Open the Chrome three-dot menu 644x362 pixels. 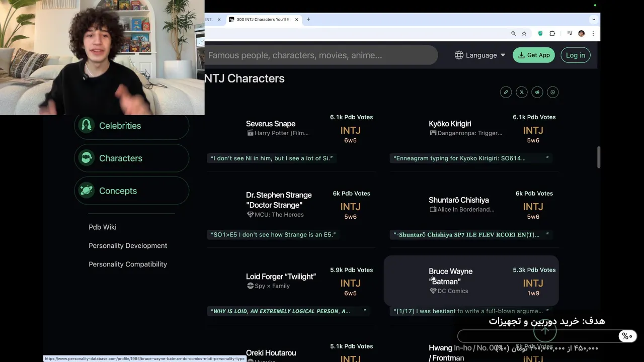593,34
